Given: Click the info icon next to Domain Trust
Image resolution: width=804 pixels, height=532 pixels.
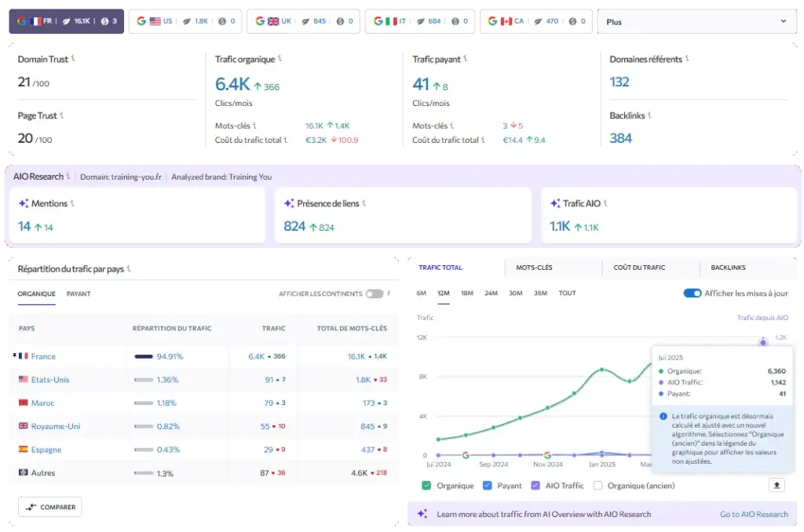Looking at the screenshot, I should click(x=73, y=58).
